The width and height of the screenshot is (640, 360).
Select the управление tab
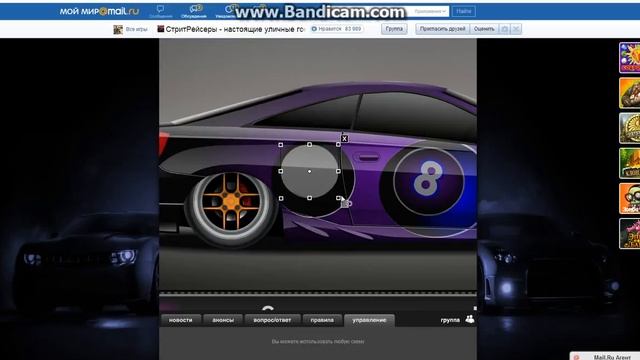coord(369,320)
